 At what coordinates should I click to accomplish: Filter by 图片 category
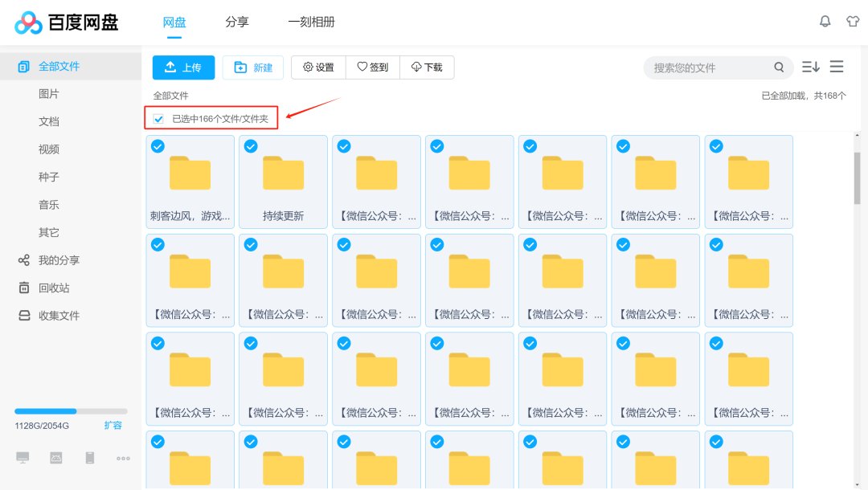(x=49, y=94)
